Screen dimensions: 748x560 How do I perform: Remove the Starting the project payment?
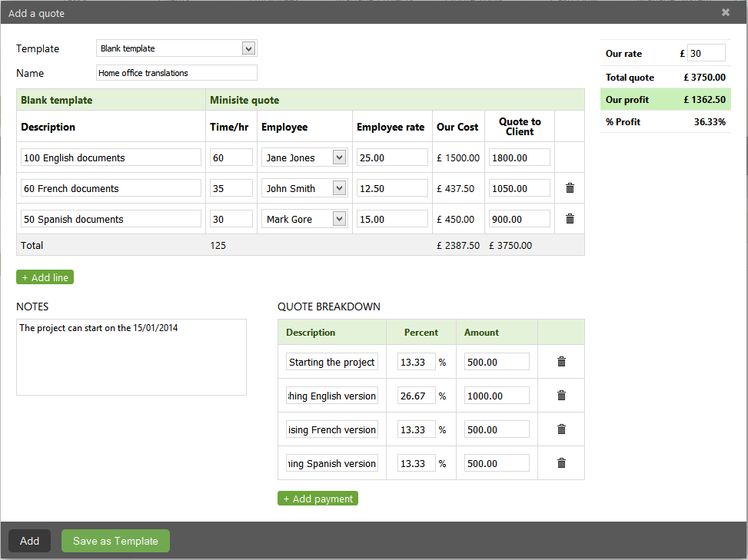[x=561, y=362]
